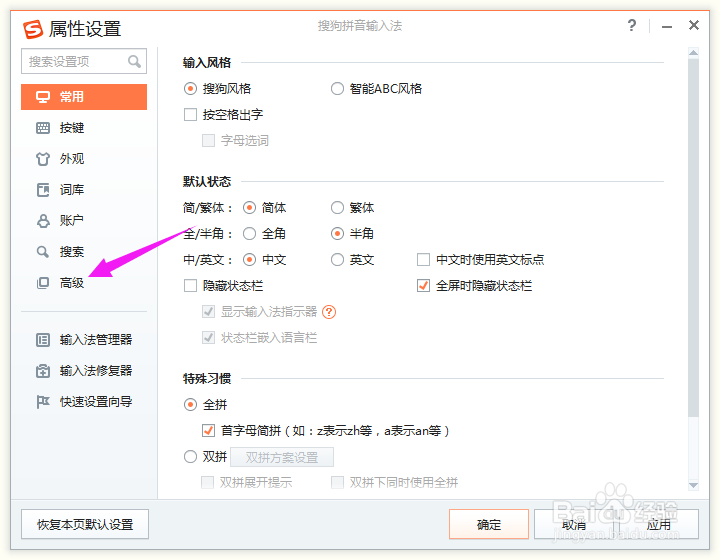Select 半角 radio button

tap(337, 234)
